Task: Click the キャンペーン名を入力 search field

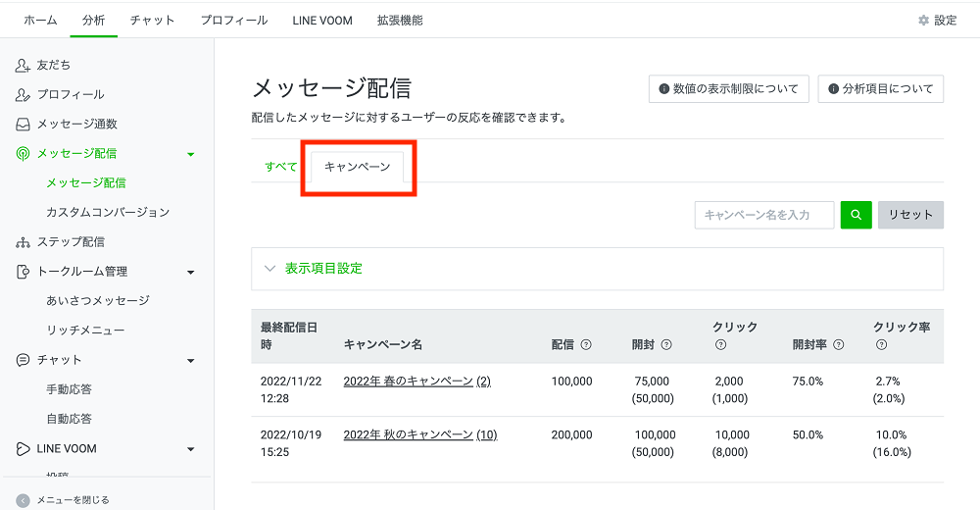Action: pyautogui.click(x=763, y=215)
